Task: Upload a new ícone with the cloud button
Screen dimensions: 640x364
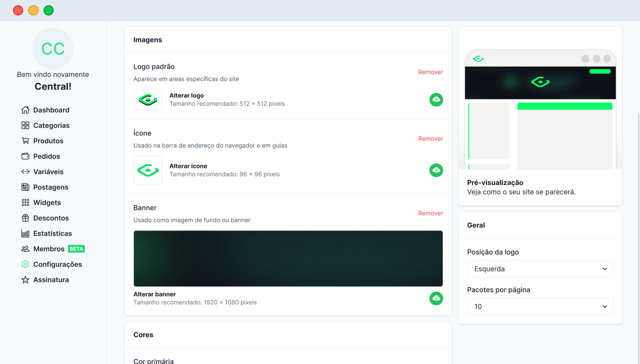Action: point(436,170)
